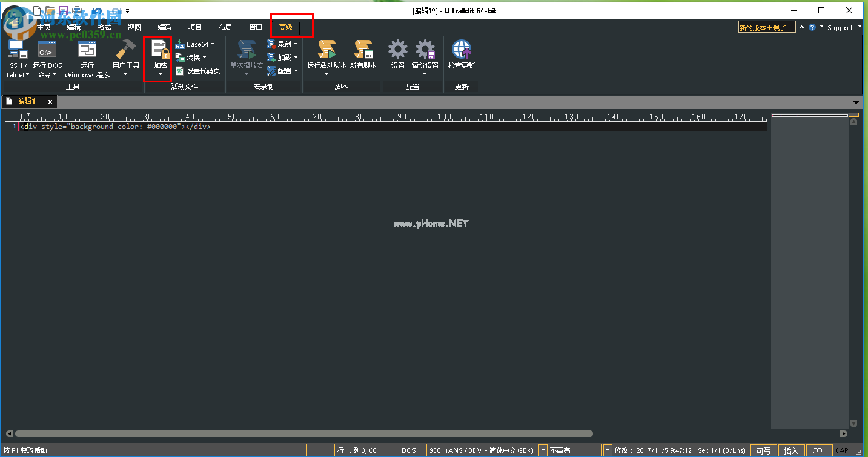The width and height of the screenshot is (868, 457).
Task: Open the highlighting dropdown beside 不高亮
Action: (x=608, y=450)
